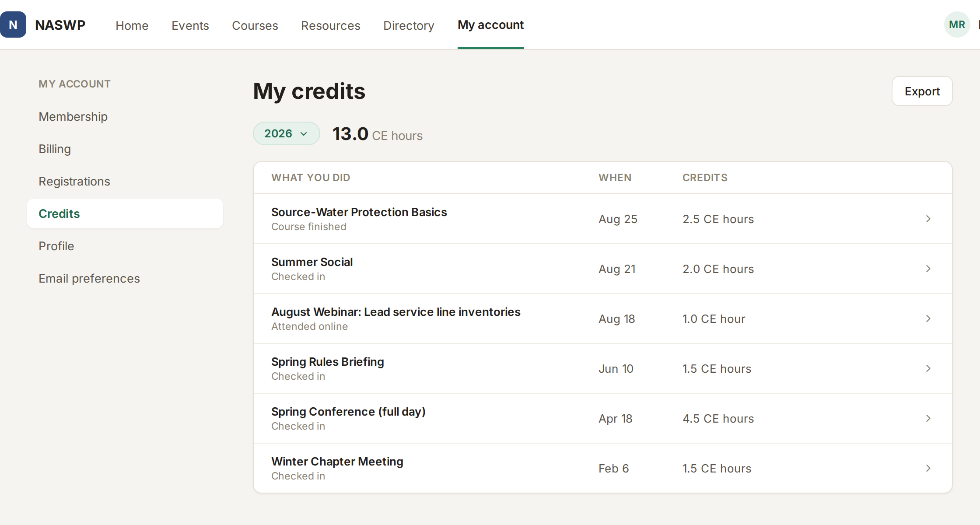Click the NASWP logo icon
The width and height of the screenshot is (980, 525).
[x=13, y=25]
